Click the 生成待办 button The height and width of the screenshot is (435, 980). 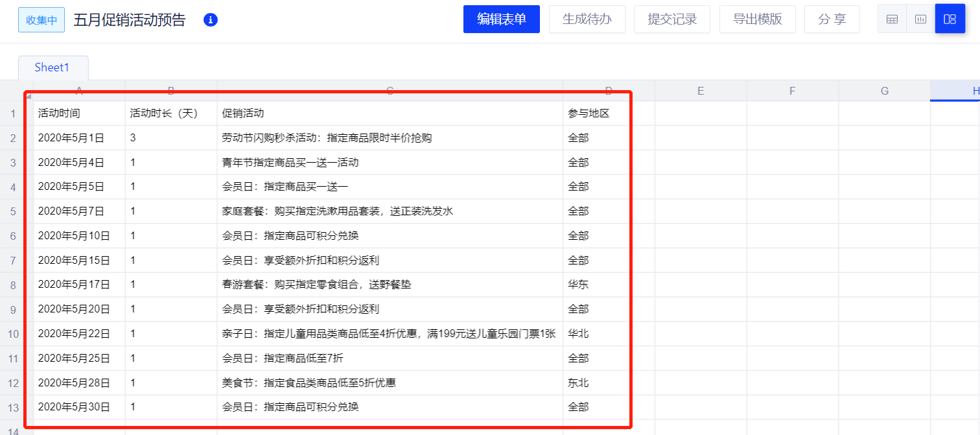[587, 19]
